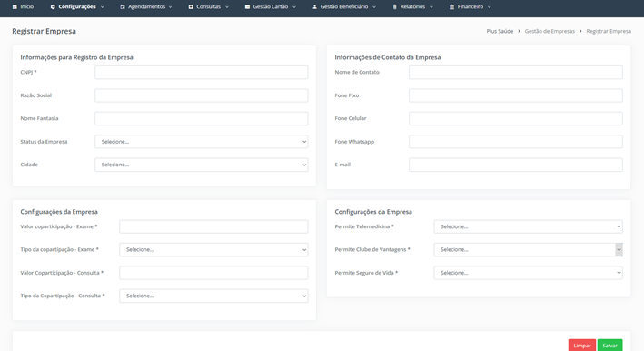This screenshot has height=351, width=644.
Task: Click the Início home grid icon
Action: [x=15, y=7]
